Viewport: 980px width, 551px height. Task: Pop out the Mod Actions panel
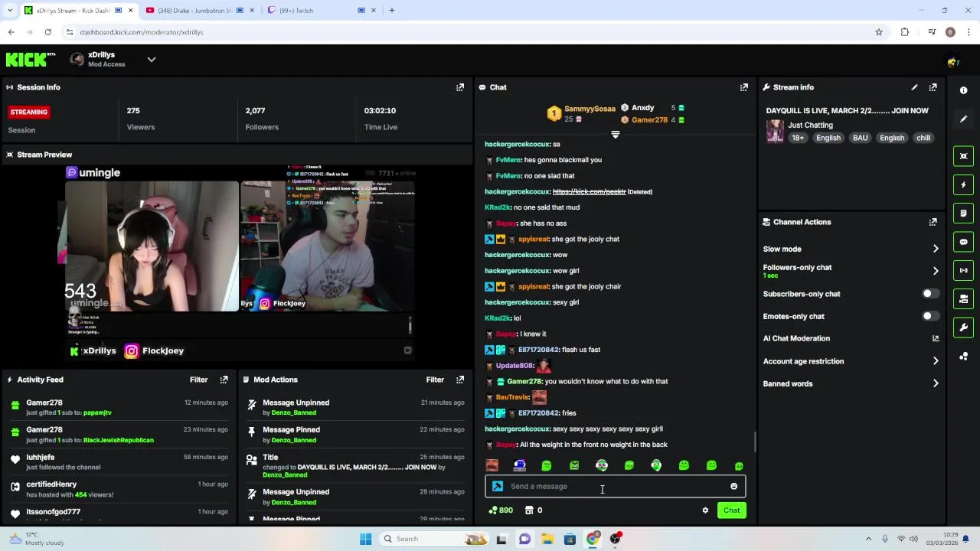[x=460, y=380]
